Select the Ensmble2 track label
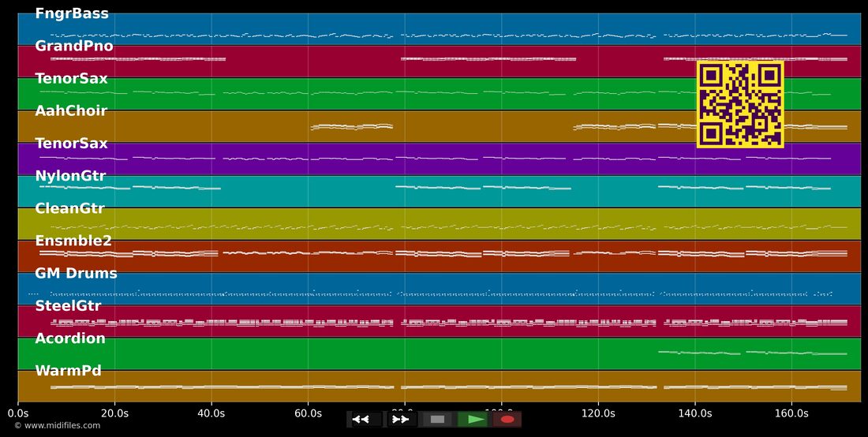868x437 pixels. (x=73, y=241)
